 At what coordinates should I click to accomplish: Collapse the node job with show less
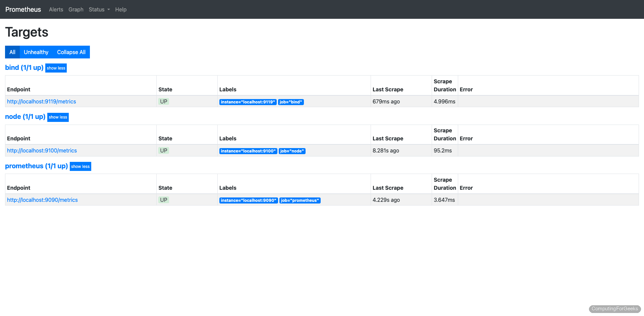pyautogui.click(x=58, y=117)
